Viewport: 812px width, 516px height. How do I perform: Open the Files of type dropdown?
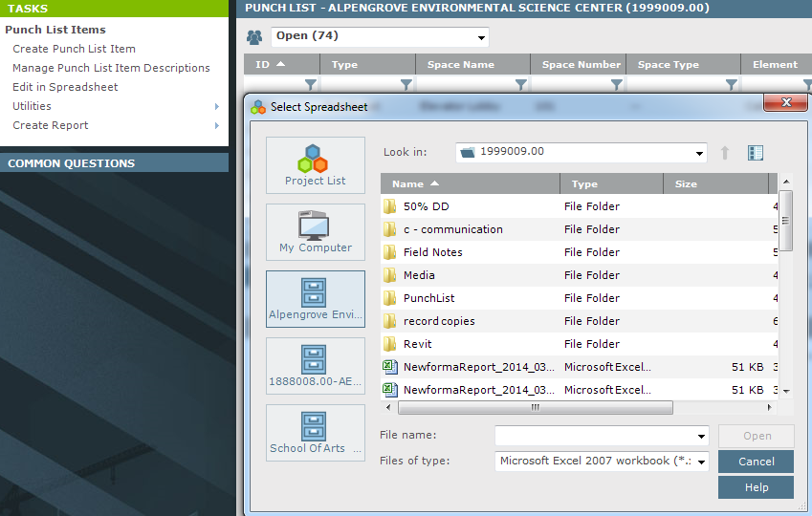tap(701, 462)
